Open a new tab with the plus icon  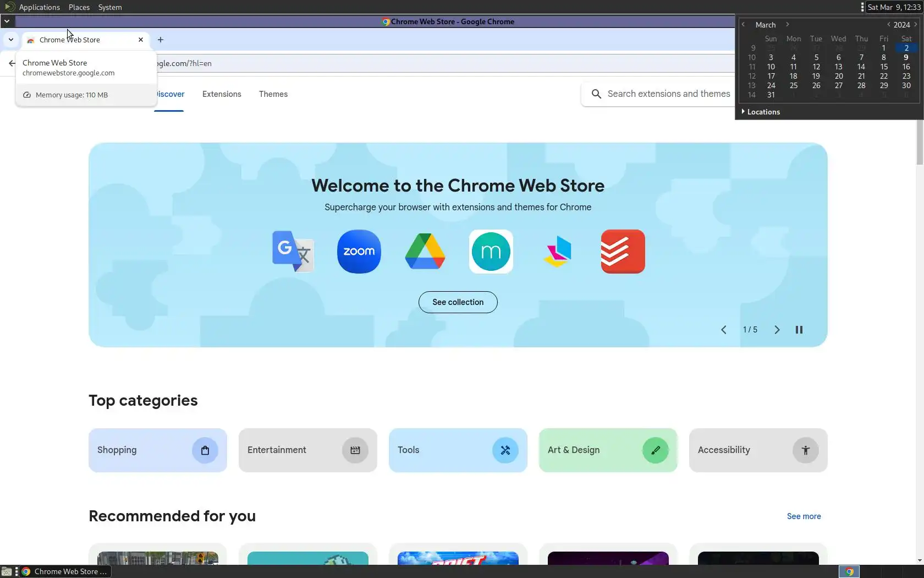tap(161, 40)
